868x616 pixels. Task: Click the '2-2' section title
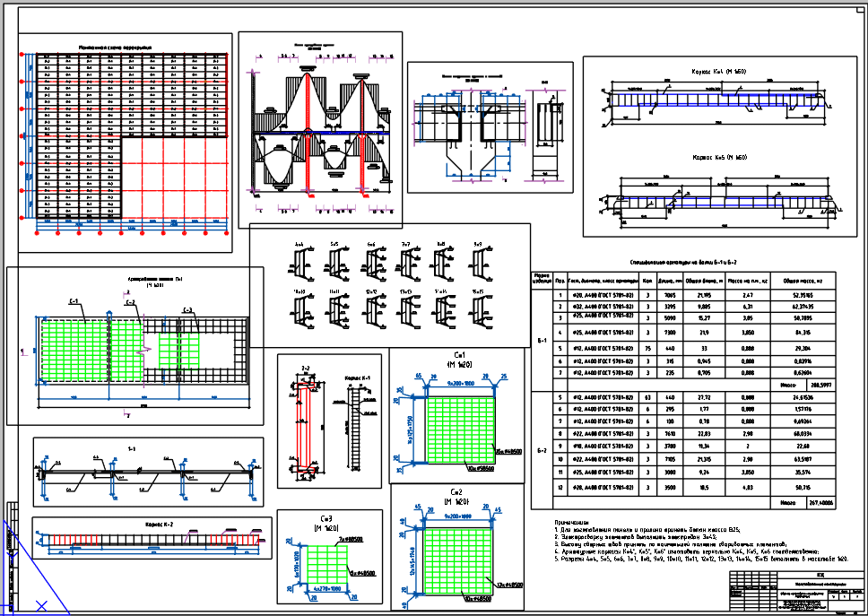point(306,368)
